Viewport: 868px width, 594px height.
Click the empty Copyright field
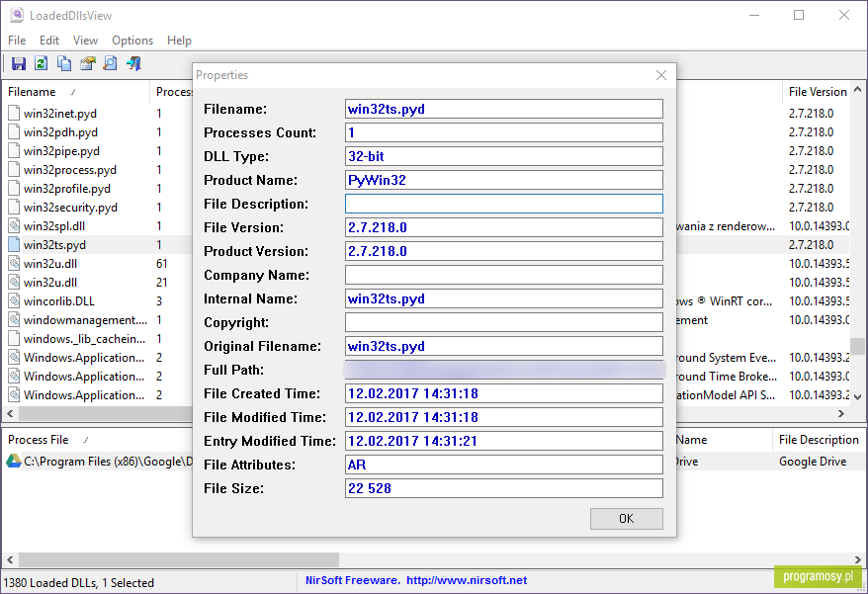point(504,322)
